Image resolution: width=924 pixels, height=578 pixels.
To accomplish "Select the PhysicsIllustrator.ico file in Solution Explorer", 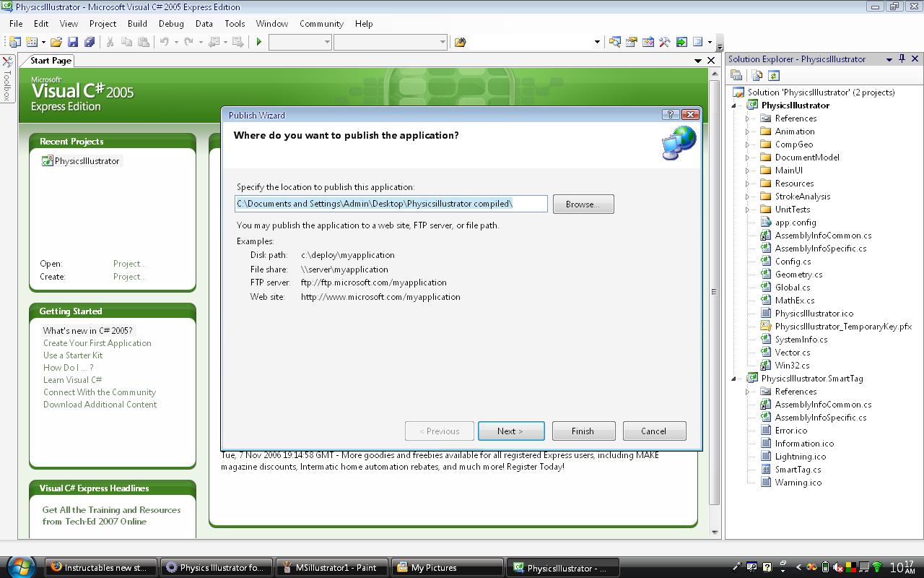I will pos(814,313).
